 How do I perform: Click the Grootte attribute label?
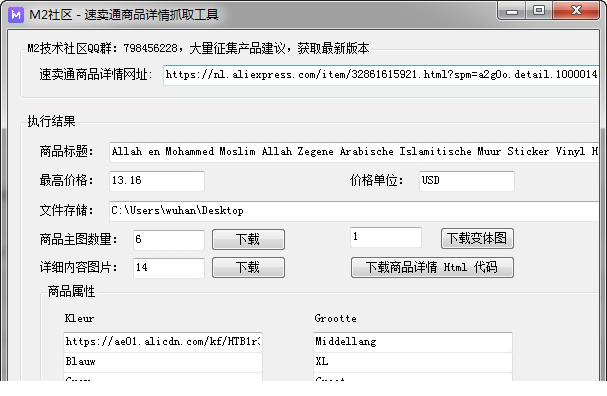tap(335, 319)
